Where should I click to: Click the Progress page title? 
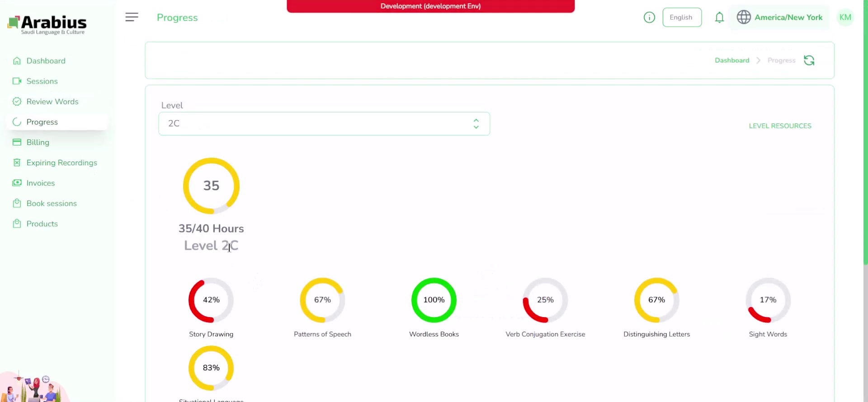[177, 18]
